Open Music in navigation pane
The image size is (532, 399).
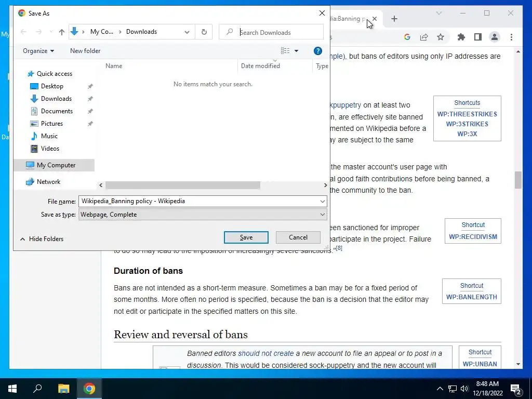click(49, 136)
